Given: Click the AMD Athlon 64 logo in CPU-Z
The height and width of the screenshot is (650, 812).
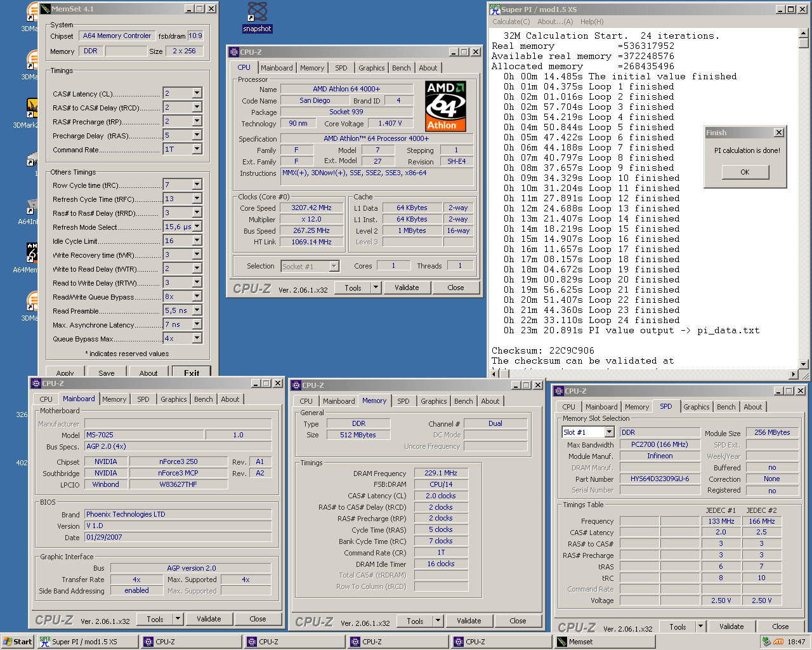Looking at the screenshot, I should click(445, 106).
